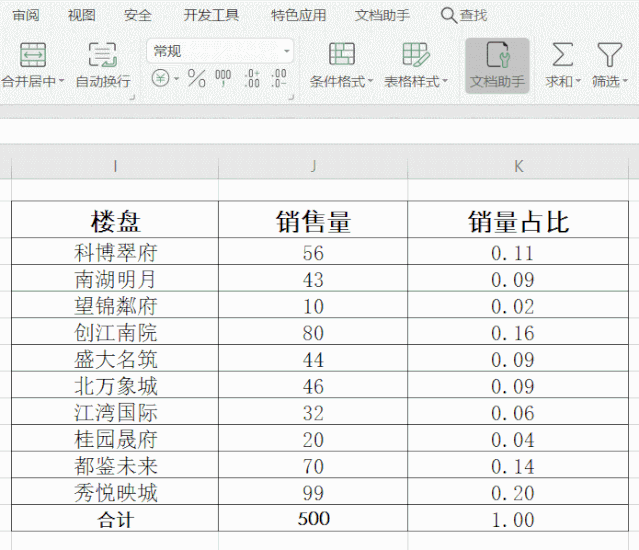Expand the Merge and Center dropdown arrow

point(62,81)
